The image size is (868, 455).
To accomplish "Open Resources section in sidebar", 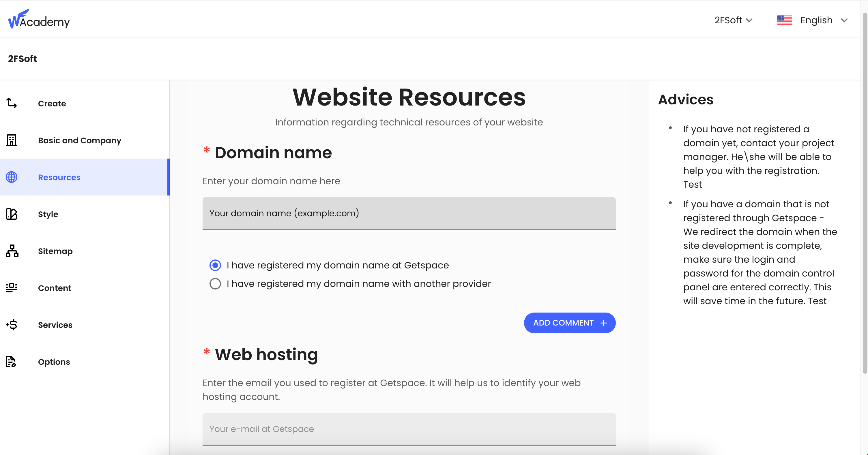I will click(x=84, y=177).
